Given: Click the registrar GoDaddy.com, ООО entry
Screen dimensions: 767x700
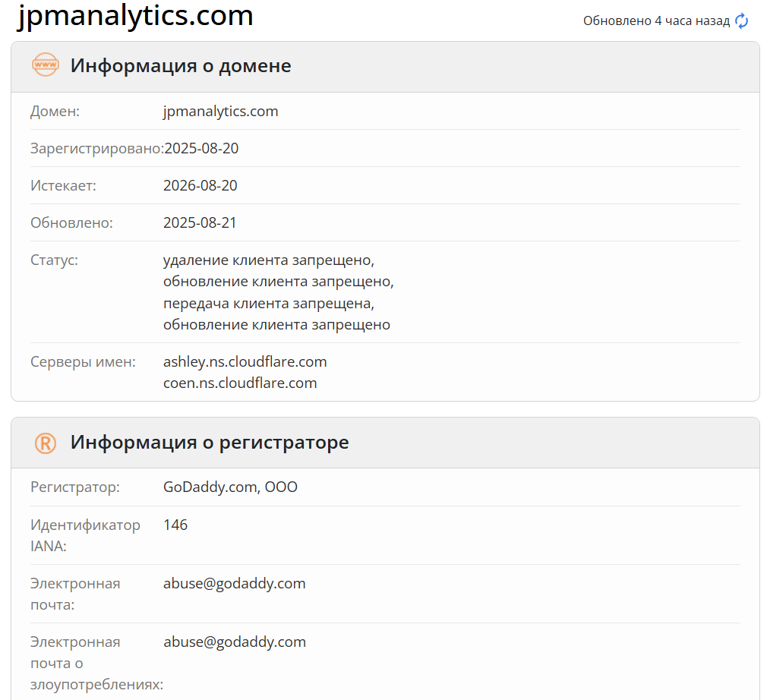Looking at the screenshot, I should 230,487.
